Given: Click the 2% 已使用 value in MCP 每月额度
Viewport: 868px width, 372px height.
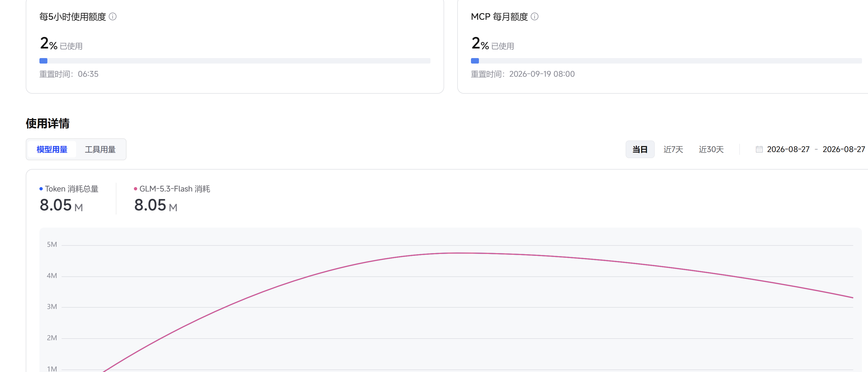Looking at the screenshot, I should [x=492, y=44].
